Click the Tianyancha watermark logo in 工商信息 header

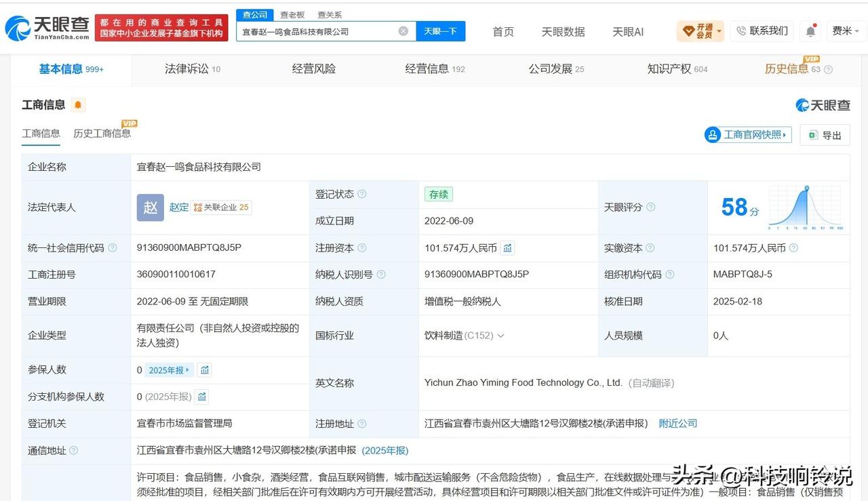click(x=823, y=105)
